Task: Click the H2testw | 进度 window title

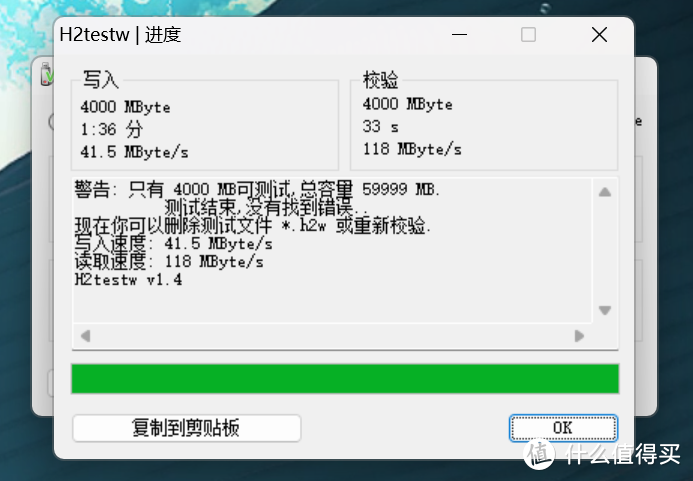Action: (120, 34)
